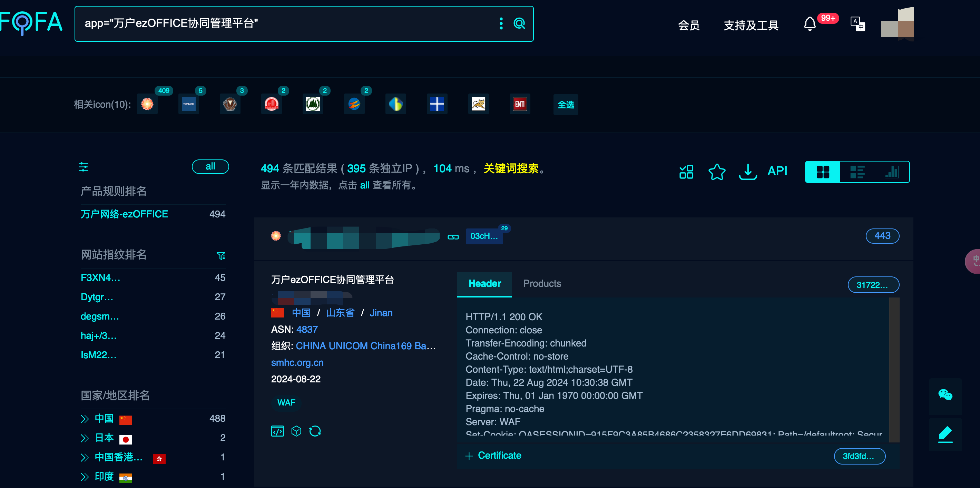Select the green mountain icon
This screenshot has width=980, height=488.
(x=313, y=104)
